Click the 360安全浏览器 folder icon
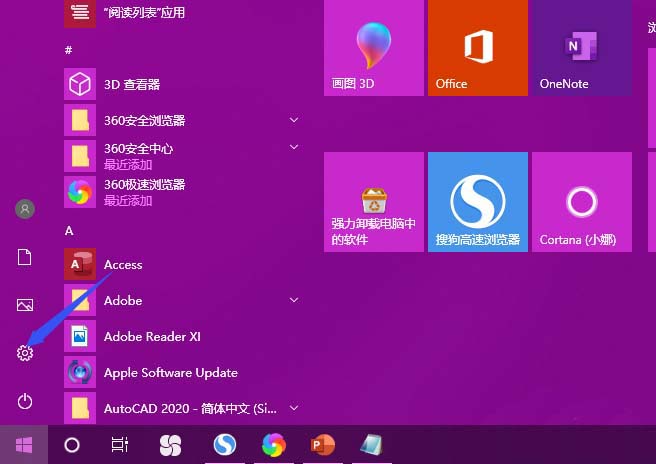Image resolution: width=656 pixels, height=464 pixels. coord(80,120)
